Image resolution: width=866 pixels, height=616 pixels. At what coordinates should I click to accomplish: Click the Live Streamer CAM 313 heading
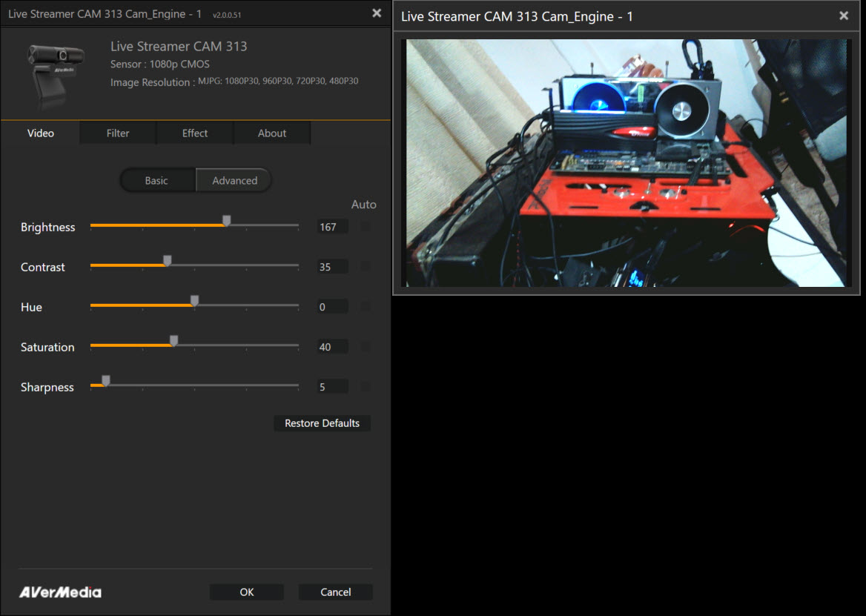pyautogui.click(x=179, y=47)
